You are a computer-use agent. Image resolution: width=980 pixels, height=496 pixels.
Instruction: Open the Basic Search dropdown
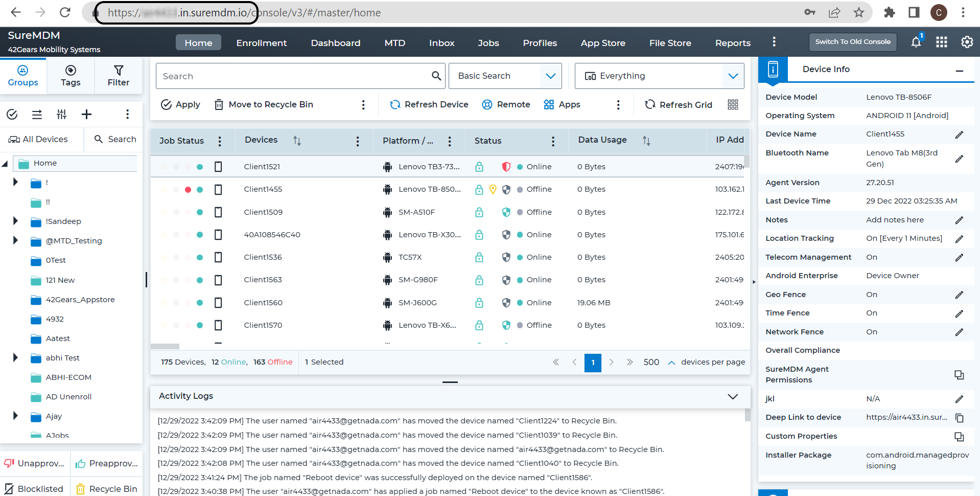505,76
